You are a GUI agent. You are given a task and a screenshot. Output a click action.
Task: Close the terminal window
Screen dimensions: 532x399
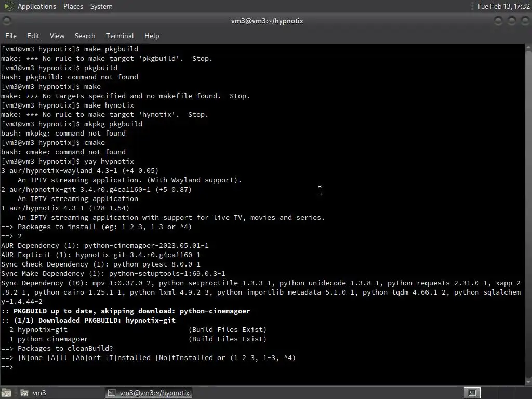525,21
